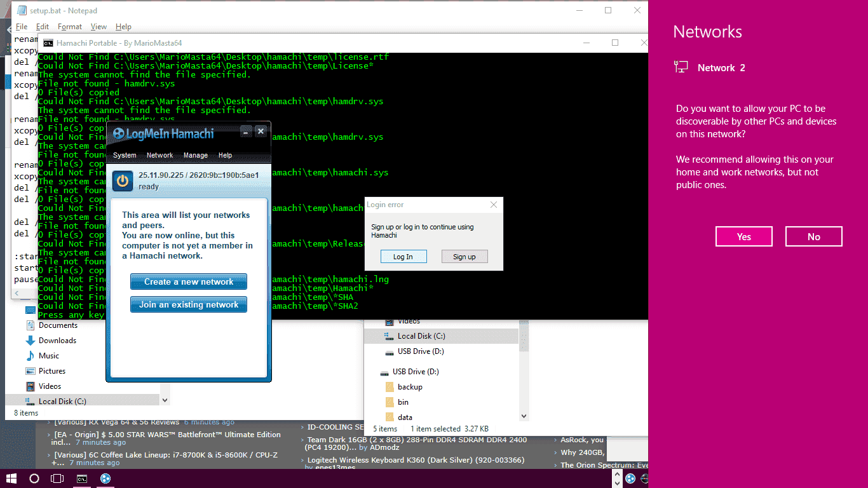Open Task View on the taskbar

click(57, 478)
